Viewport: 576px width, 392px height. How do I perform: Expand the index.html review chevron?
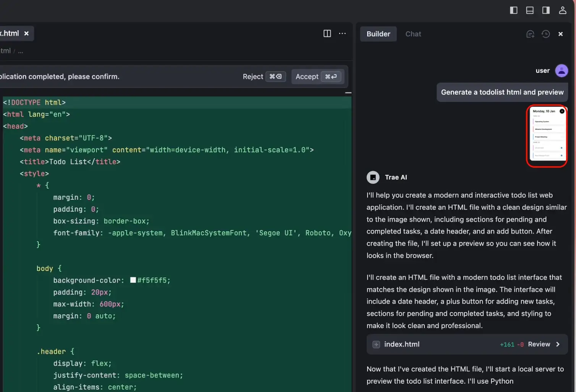[x=558, y=344]
